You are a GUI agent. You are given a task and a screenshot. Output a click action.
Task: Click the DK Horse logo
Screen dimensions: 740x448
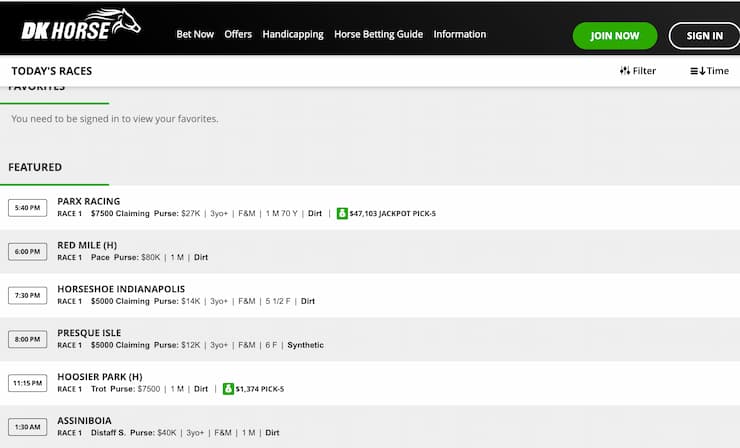pos(81,25)
